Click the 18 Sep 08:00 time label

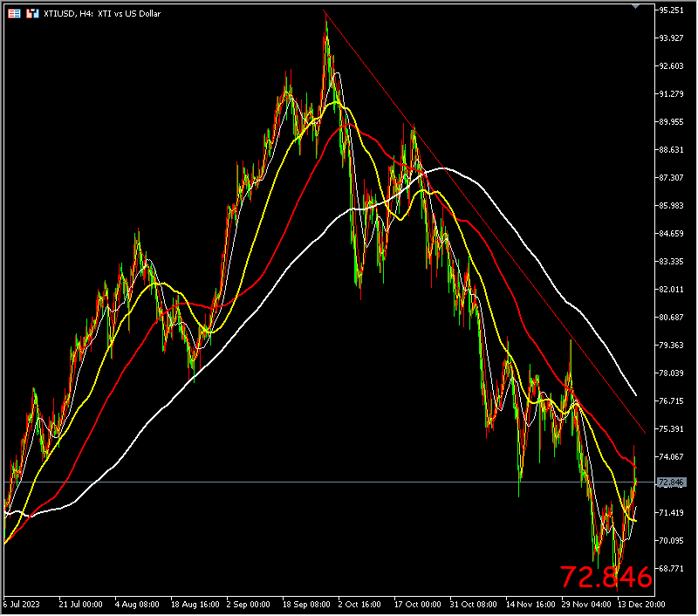pos(306,605)
